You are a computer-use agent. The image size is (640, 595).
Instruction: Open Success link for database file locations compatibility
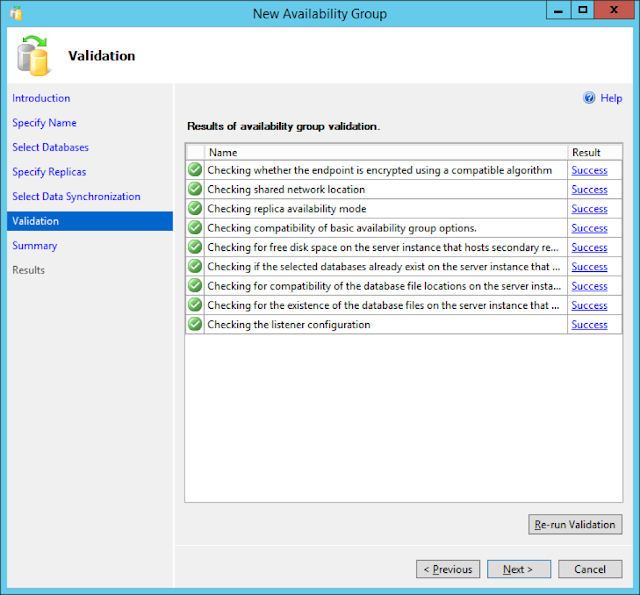(589, 286)
